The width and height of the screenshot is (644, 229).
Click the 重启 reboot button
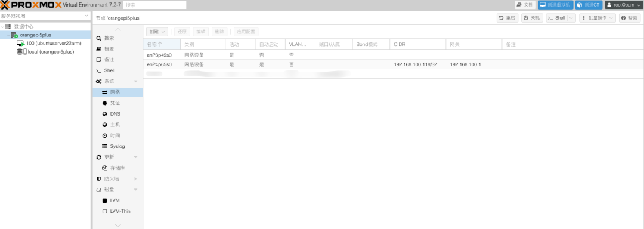[x=507, y=18]
